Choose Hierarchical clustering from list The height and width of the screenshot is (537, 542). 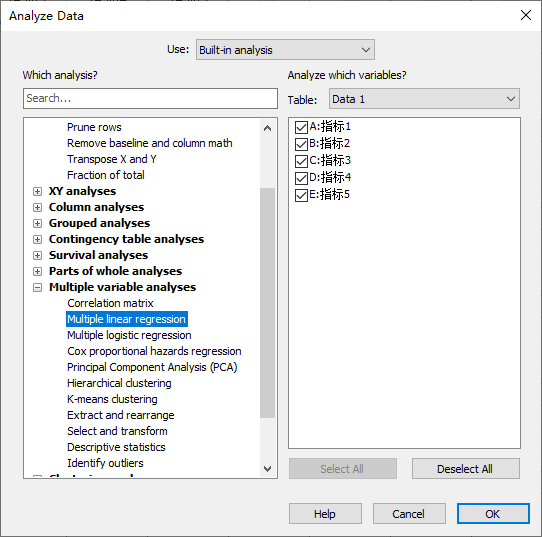[x=119, y=383]
